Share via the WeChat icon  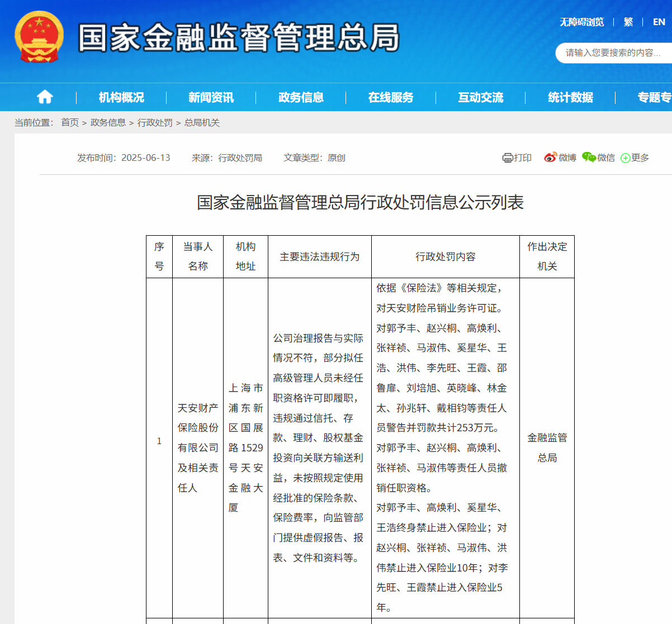tap(589, 158)
